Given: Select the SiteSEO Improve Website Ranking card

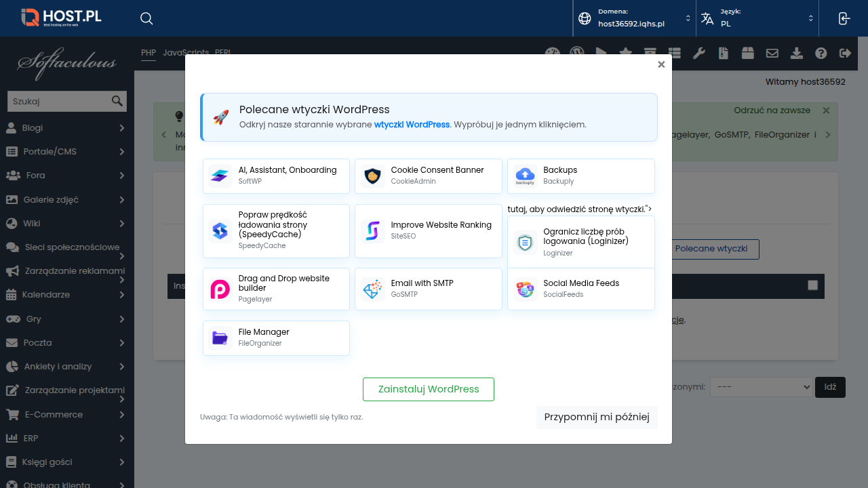Looking at the screenshot, I should [429, 231].
